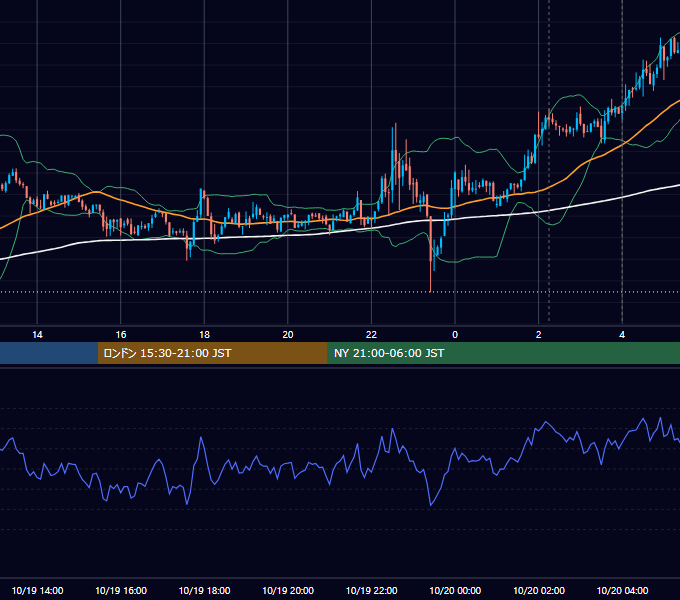Click the 20 hour label on the price chart axis
Viewport: 680px width, 600px height.
(288, 335)
